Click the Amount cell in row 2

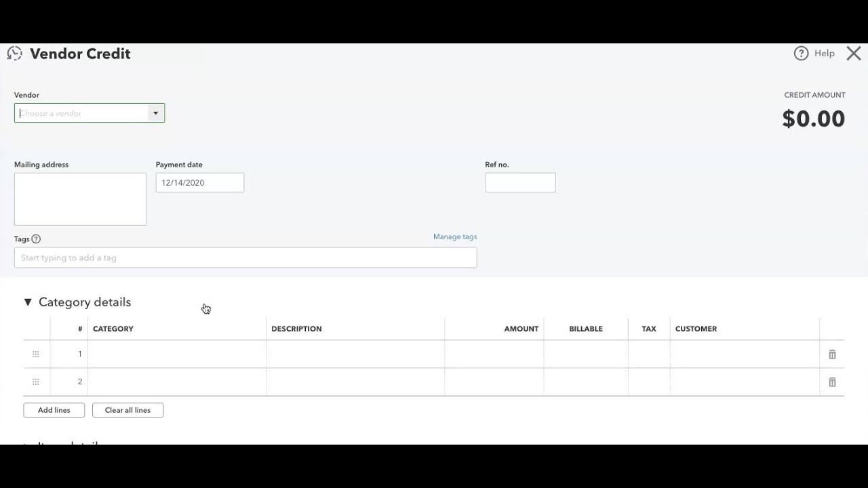click(x=494, y=382)
